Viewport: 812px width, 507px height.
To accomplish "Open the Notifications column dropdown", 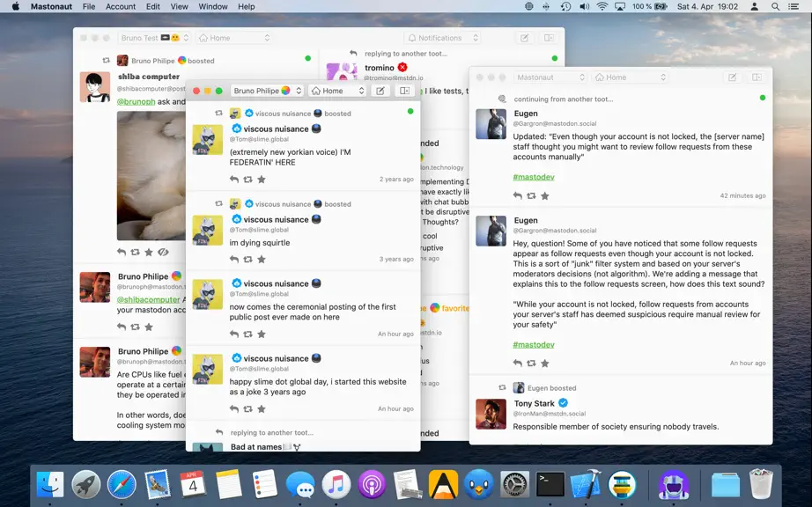I will point(442,38).
